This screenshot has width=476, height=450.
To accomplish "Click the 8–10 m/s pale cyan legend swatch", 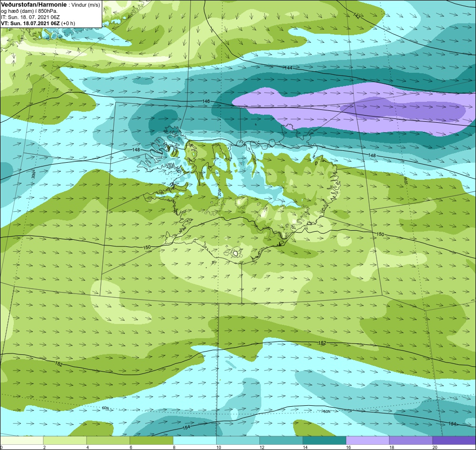I will coord(195,440).
